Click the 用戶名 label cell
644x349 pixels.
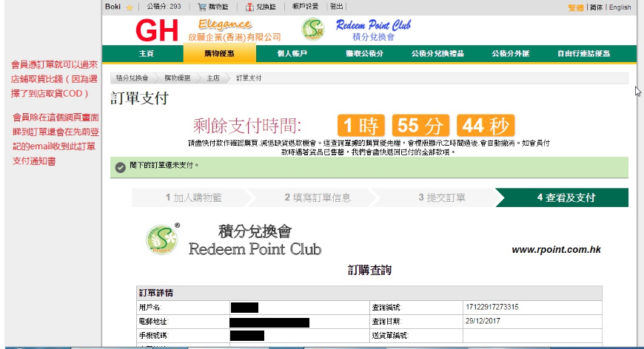[183, 307]
